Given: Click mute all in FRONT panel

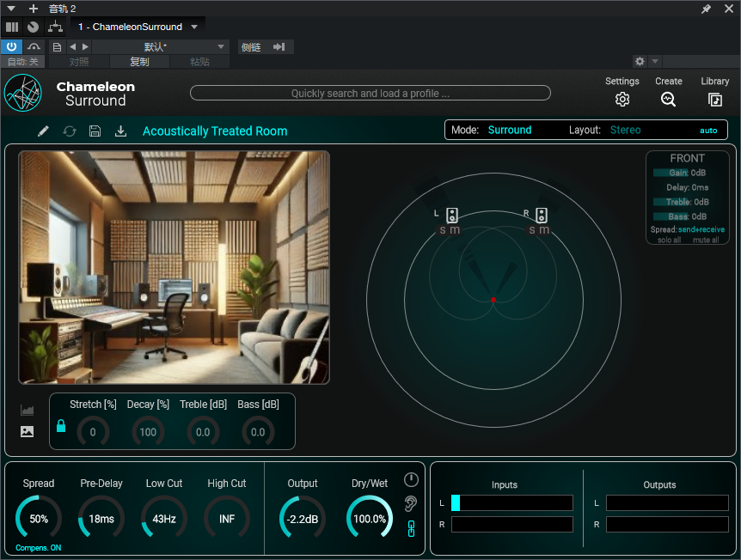Looking at the screenshot, I should click(706, 240).
